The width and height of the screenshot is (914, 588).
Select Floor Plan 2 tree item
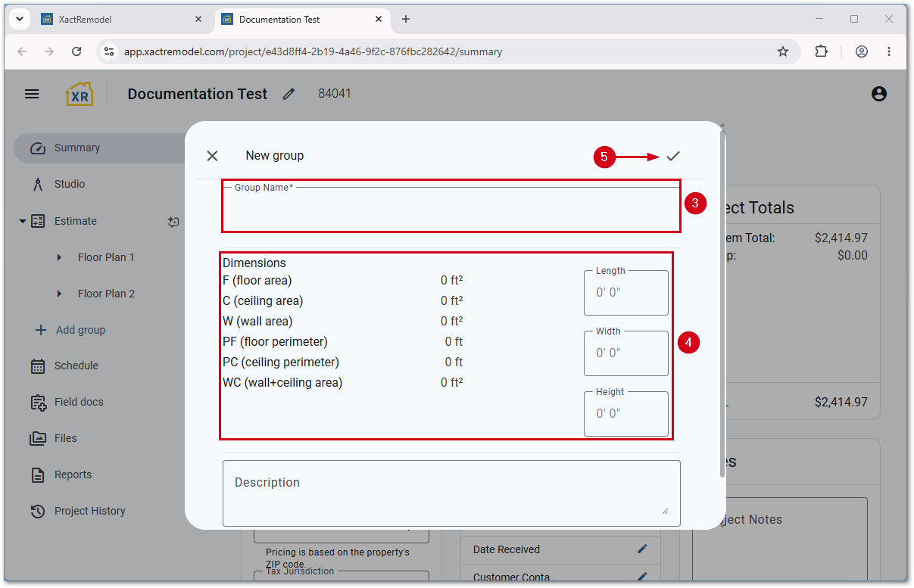pos(106,294)
